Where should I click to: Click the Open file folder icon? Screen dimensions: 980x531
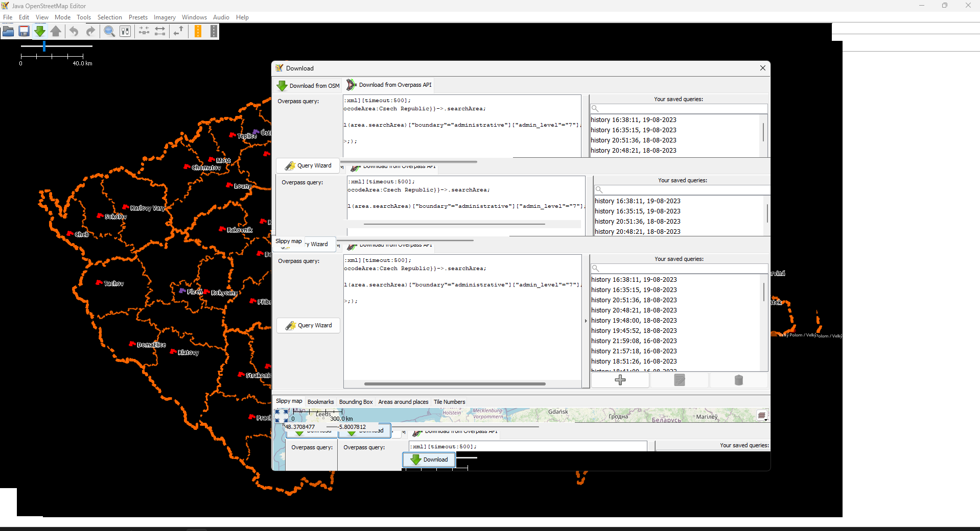point(8,31)
